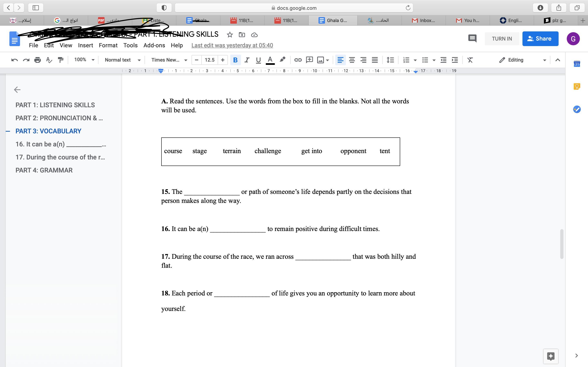The width and height of the screenshot is (588, 367).
Task: Toggle Bold formatting button
Action: 235,60
